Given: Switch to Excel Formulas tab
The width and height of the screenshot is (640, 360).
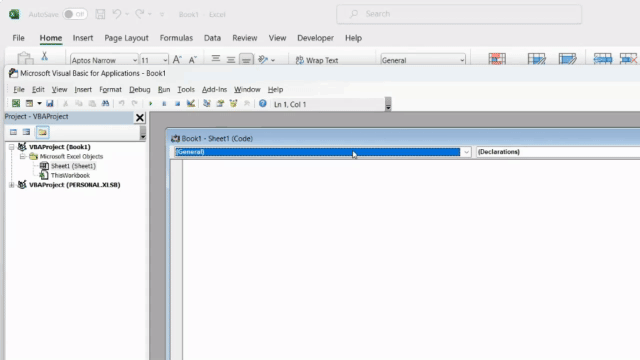Looking at the screenshot, I should point(176,38).
